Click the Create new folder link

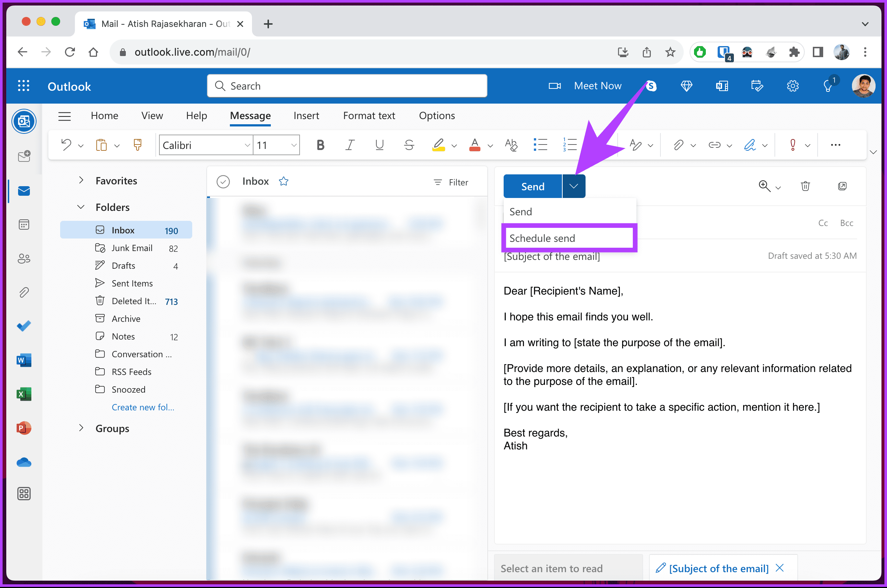[x=143, y=407]
